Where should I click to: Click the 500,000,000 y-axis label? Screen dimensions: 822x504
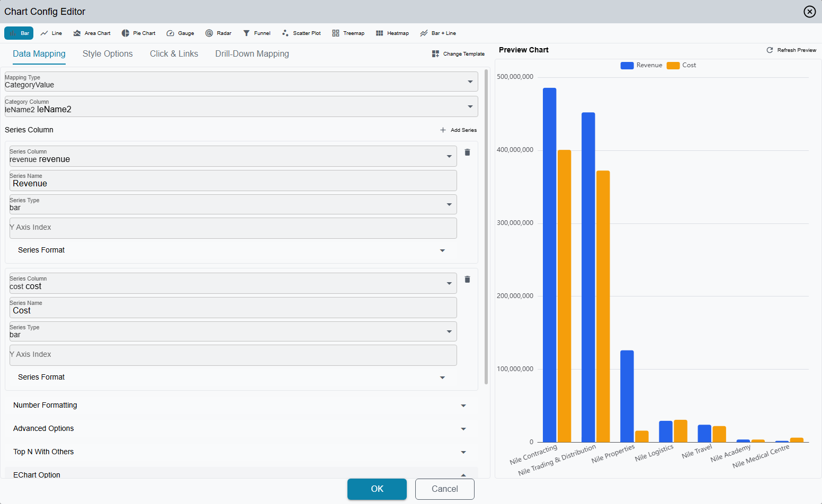pyautogui.click(x=515, y=77)
